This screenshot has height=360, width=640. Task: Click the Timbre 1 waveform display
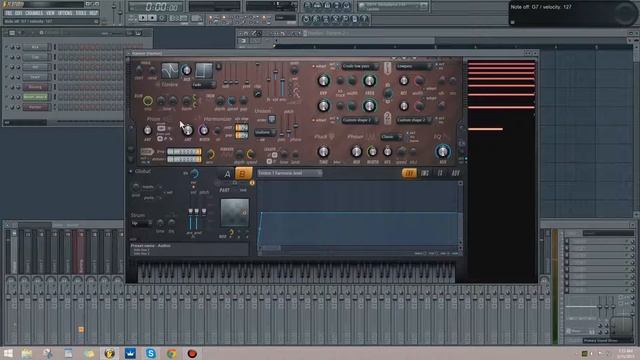click(170, 71)
